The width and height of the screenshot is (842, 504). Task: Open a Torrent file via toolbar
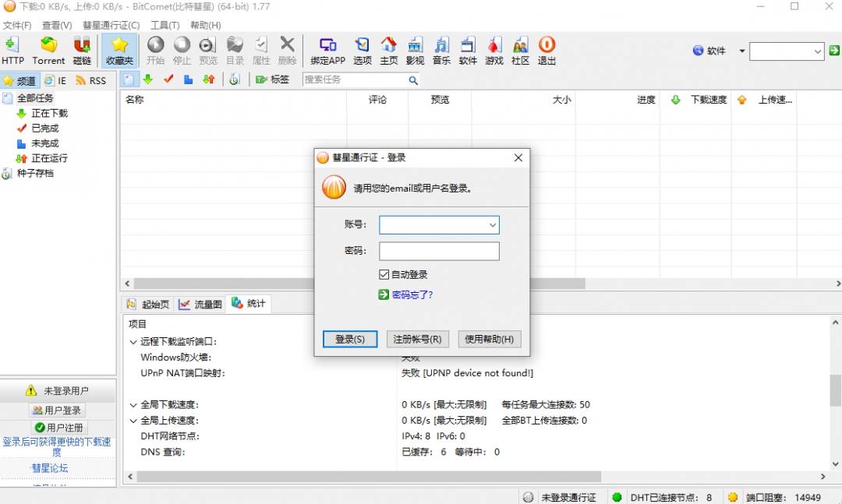(x=48, y=51)
